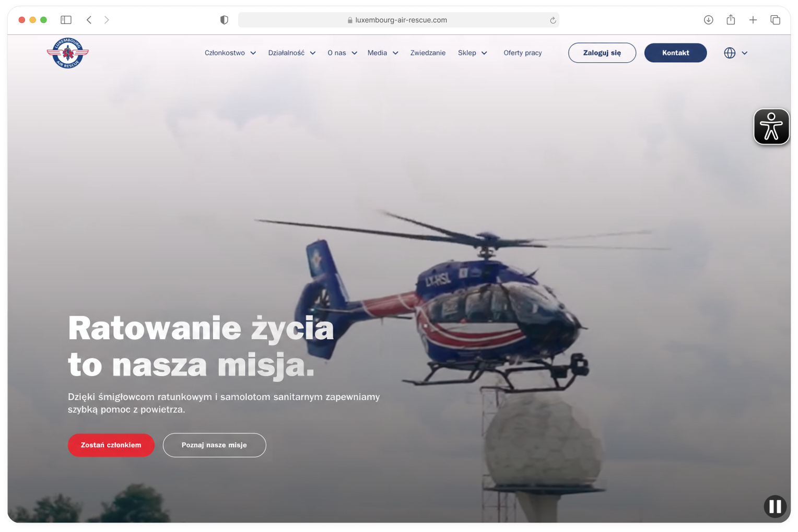This screenshot has height=532, width=798.
Task: Click the Poznaj nasze misje button
Action: pyautogui.click(x=214, y=445)
